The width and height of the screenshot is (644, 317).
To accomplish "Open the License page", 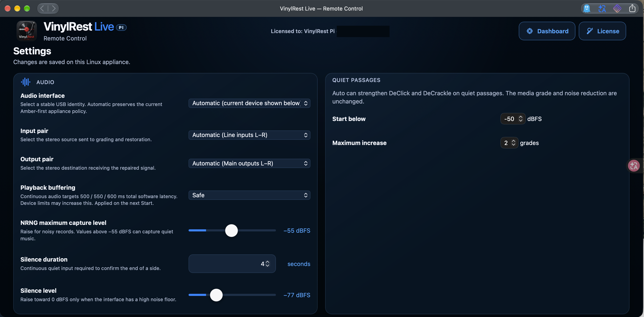I will pyautogui.click(x=602, y=31).
